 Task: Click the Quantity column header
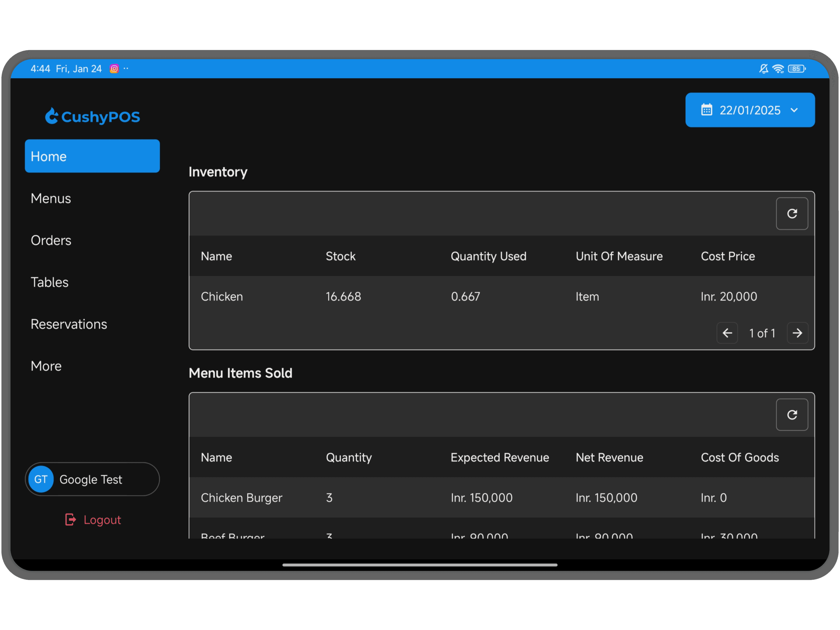click(349, 458)
